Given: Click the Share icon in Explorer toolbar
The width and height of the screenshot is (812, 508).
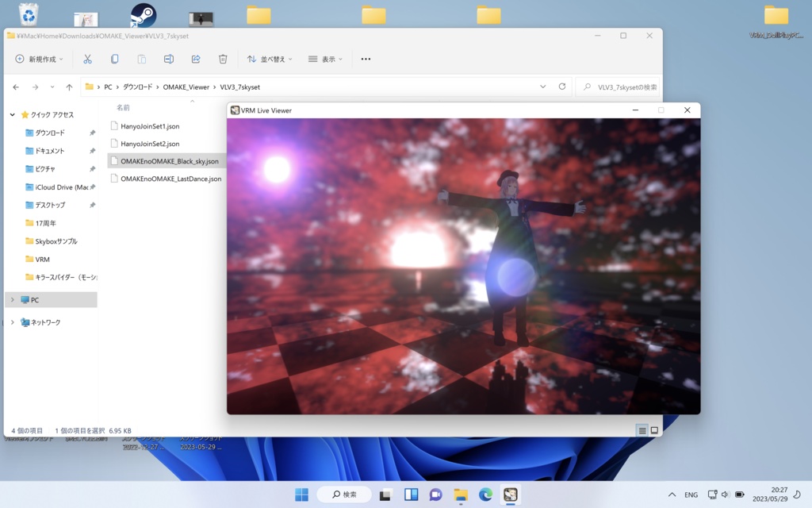Looking at the screenshot, I should pos(196,59).
